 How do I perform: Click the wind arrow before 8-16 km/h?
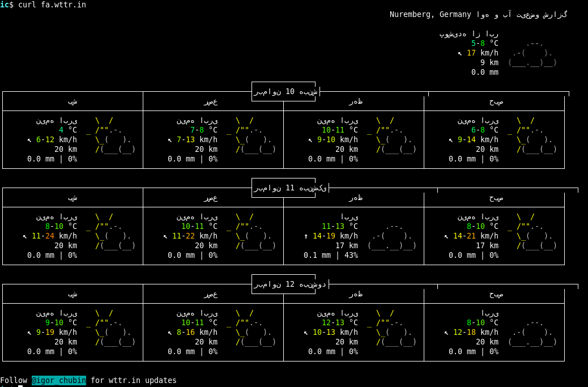pos(170,333)
